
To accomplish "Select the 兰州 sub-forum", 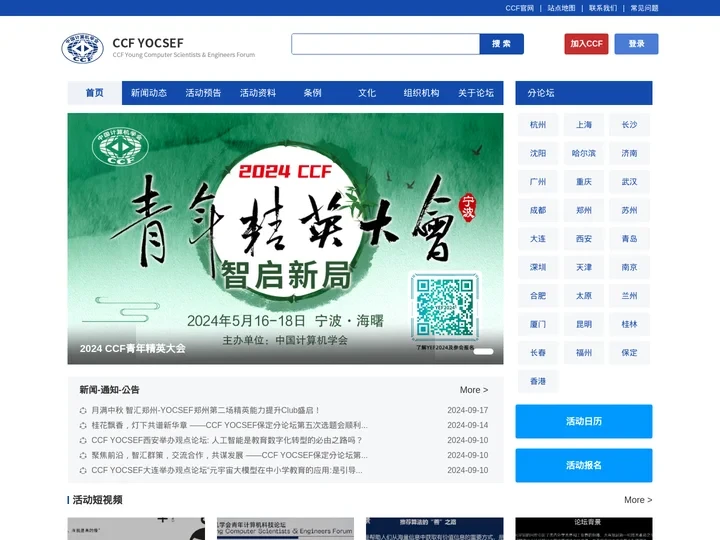I will click(630, 296).
